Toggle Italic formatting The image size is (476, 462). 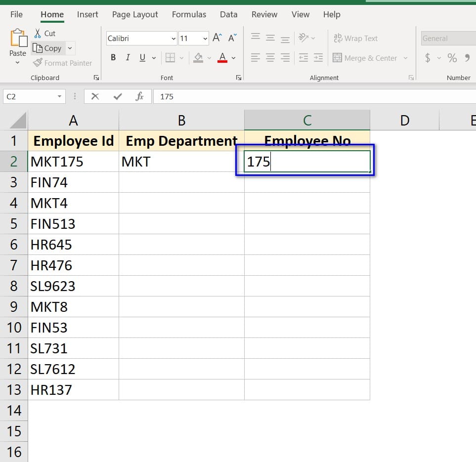128,58
